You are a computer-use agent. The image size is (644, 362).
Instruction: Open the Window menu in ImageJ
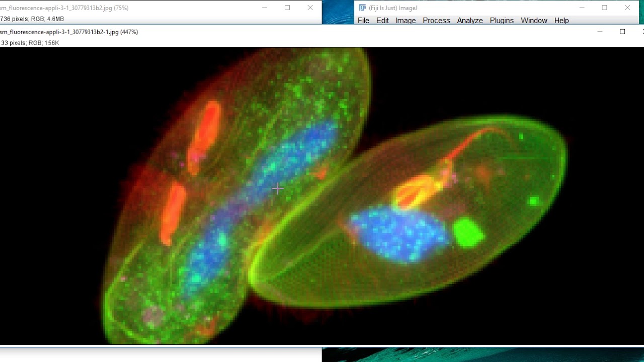pos(534,21)
